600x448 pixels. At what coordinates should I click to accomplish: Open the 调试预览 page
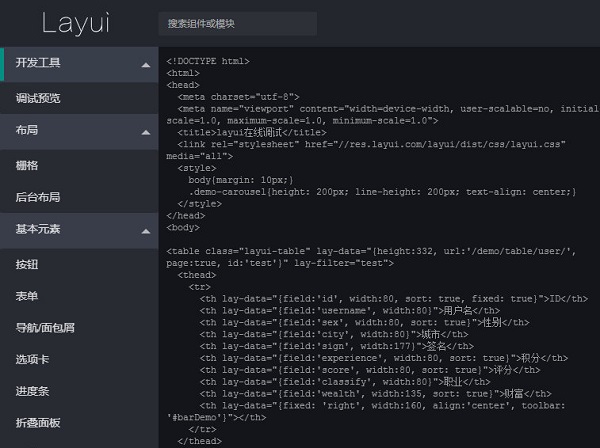[39, 97]
